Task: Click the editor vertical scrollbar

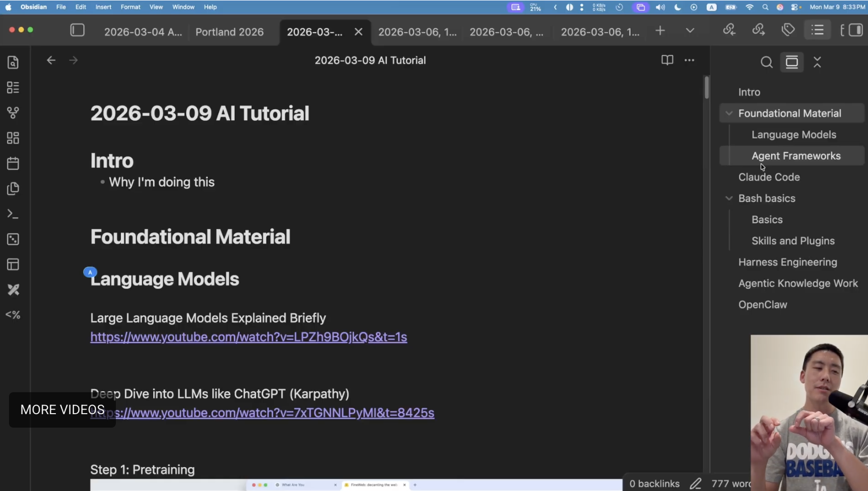Action: point(707,88)
